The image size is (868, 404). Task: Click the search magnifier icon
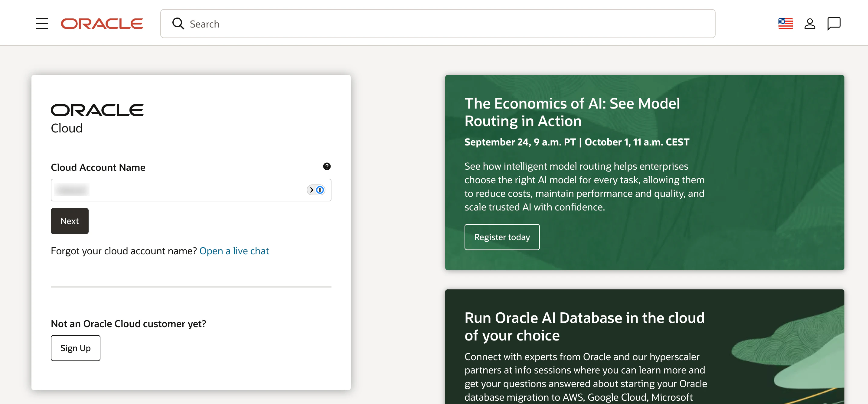[x=178, y=24]
